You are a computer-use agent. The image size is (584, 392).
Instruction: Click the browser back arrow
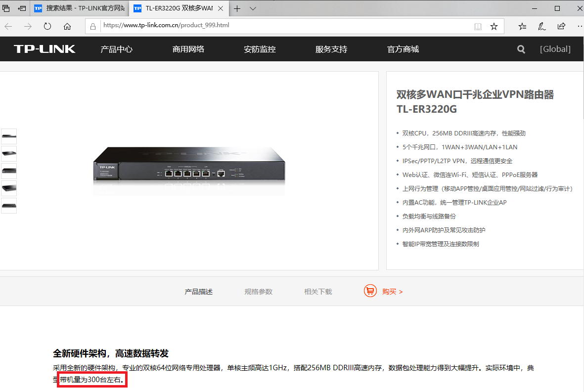8,26
